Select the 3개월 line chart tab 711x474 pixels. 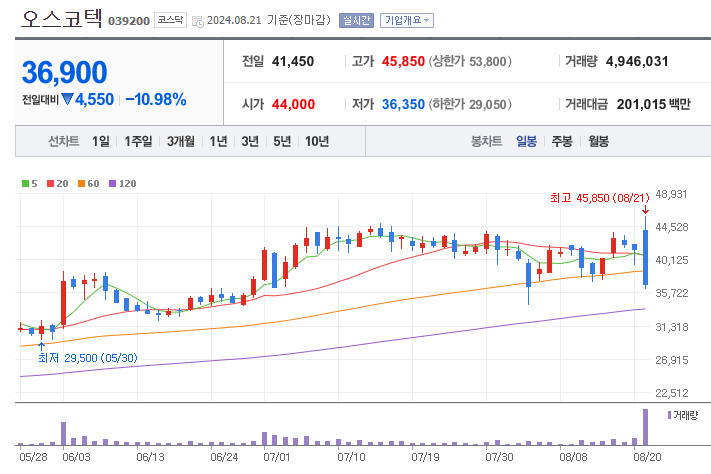(180, 142)
